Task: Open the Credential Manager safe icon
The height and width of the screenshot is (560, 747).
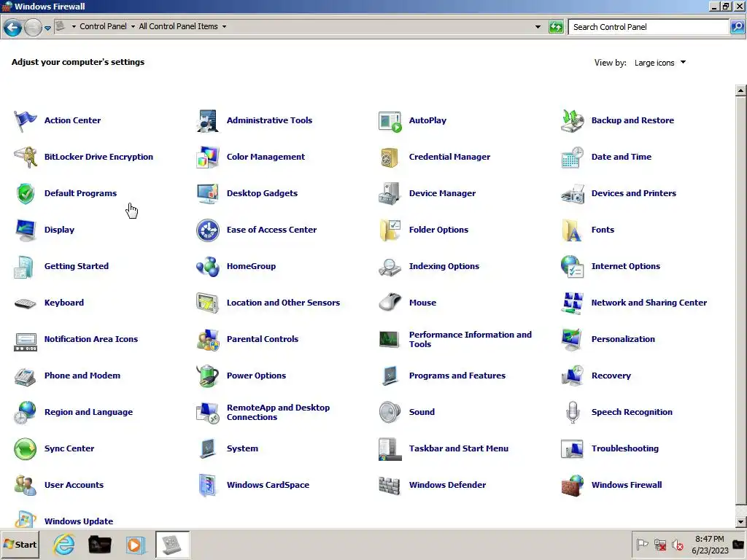Action: 390,157
